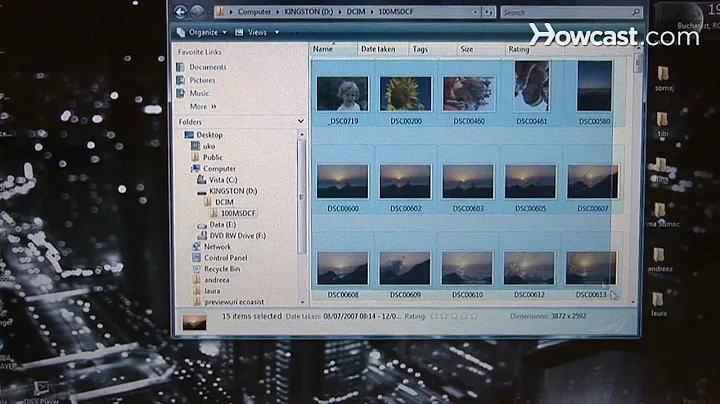Select DVD RW Drive (F:)
Image resolution: width=720 pixels, height=404 pixels.
click(237, 236)
